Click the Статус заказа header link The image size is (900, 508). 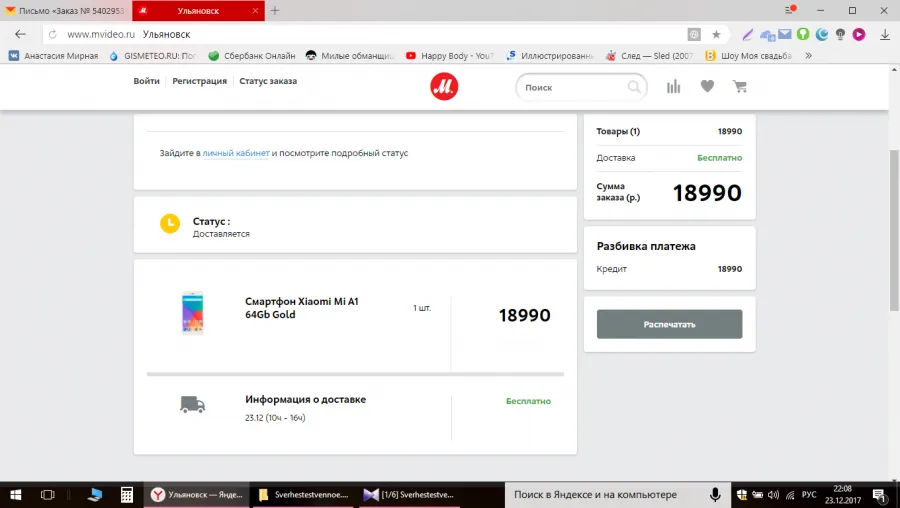[268, 81]
